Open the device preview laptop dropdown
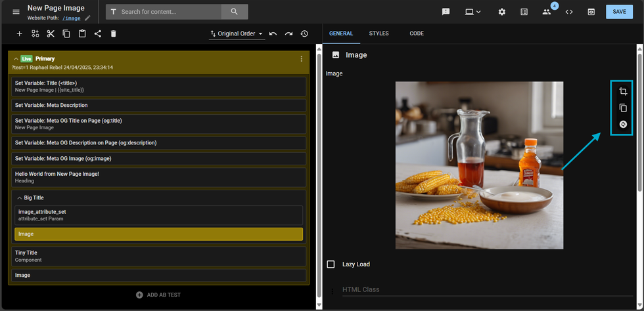Screen dimensions: 644x311 click(x=472, y=12)
